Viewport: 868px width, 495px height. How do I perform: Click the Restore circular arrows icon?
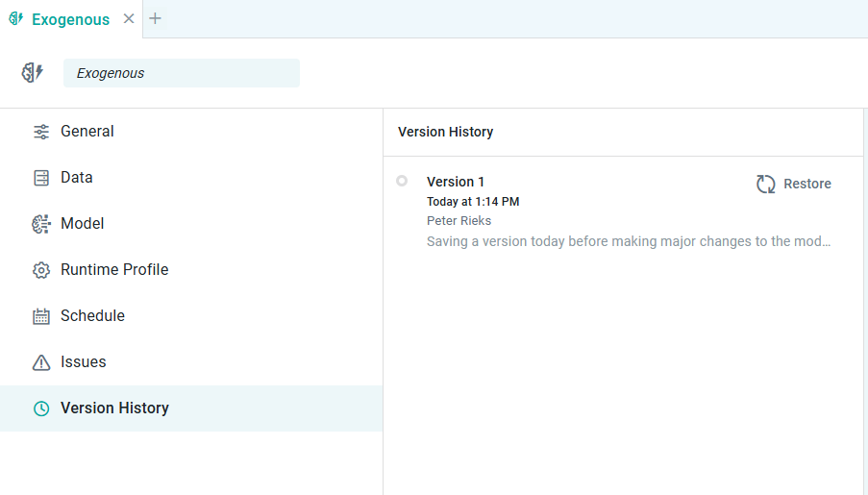click(765, 184)
